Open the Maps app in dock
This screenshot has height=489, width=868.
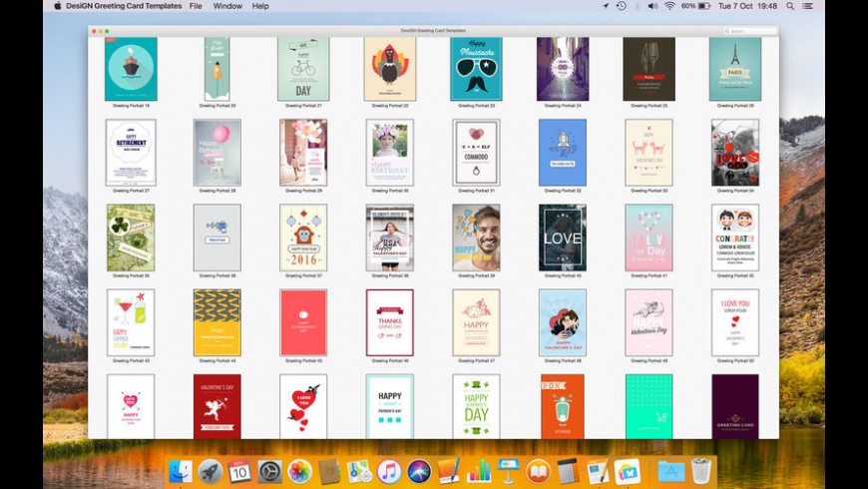pos(360,472)
